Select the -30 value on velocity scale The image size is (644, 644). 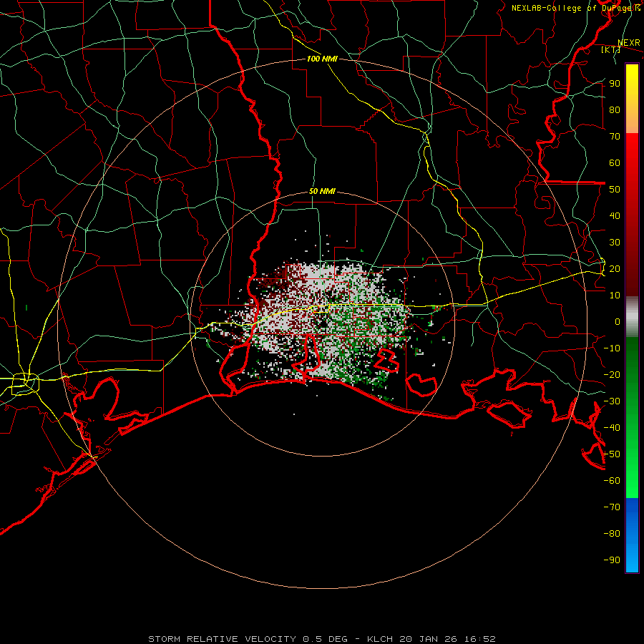tap(612, 401)
